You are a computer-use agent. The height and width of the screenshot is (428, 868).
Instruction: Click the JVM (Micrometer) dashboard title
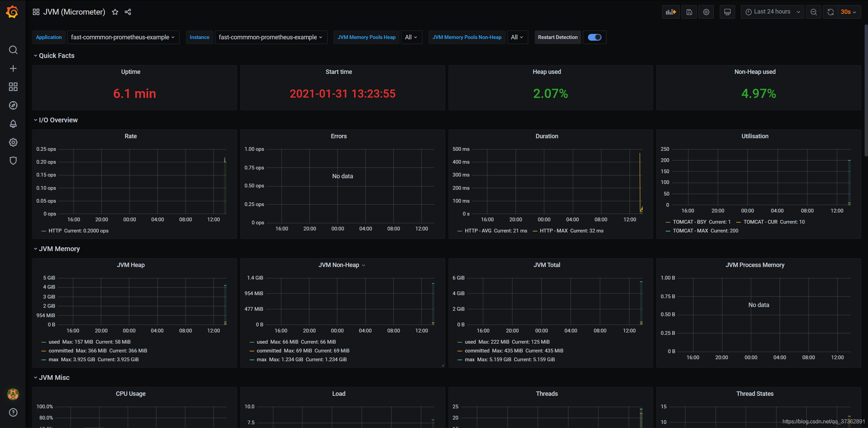click(x=74, y=12)
